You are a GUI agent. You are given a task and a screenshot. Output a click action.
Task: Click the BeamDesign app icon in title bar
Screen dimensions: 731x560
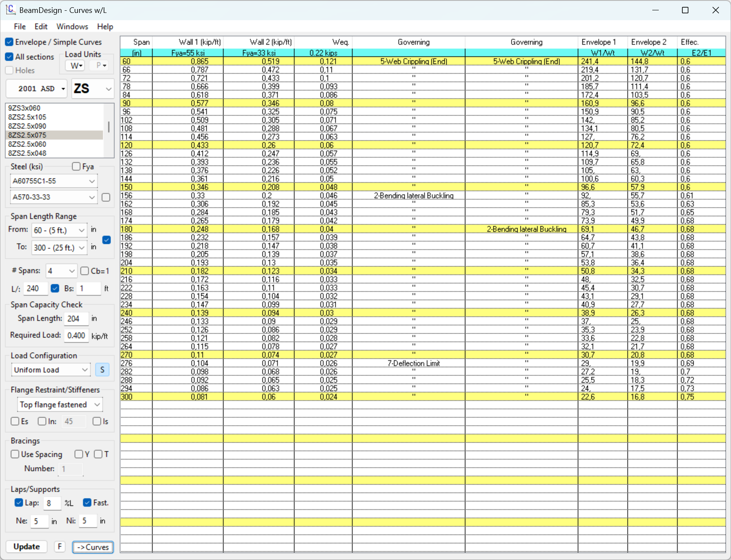pyautogui.click(x=10, y=10)
